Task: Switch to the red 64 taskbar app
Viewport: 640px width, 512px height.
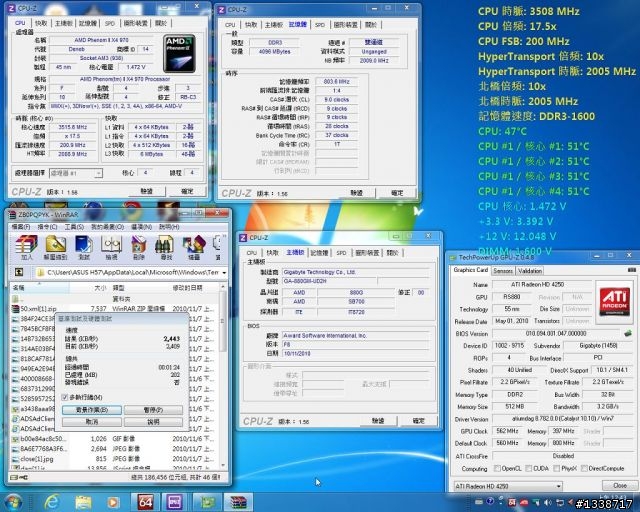Action: 145,502
